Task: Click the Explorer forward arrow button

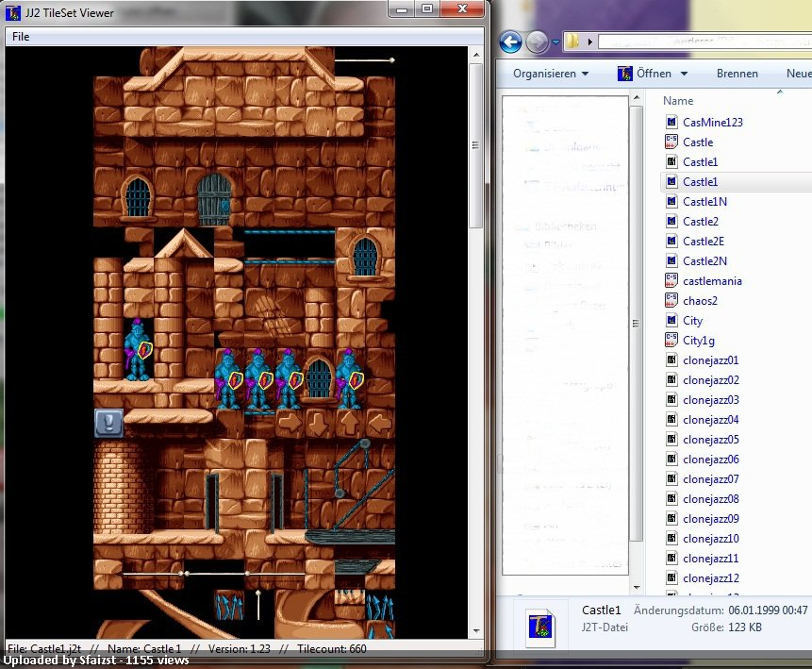Action: [x=537, y=42]
